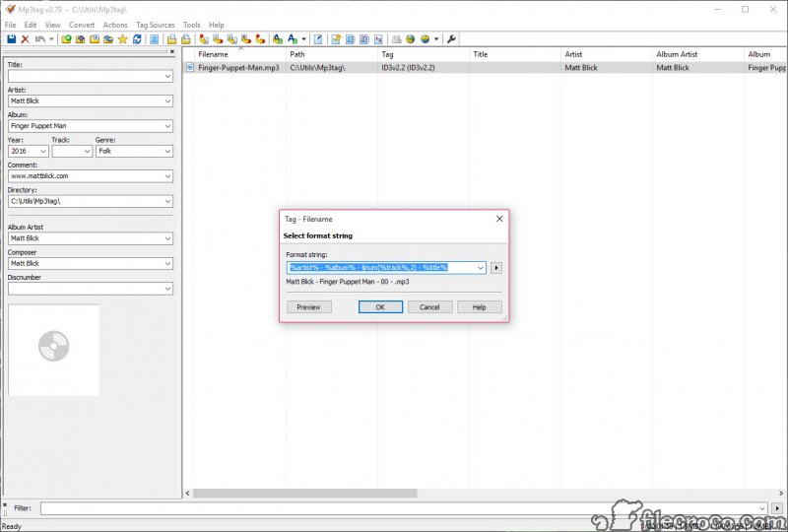Click the placeholder arrow button beside Format string
The height and width of the screenshot is (532, 788).
[x=496, y=267]
